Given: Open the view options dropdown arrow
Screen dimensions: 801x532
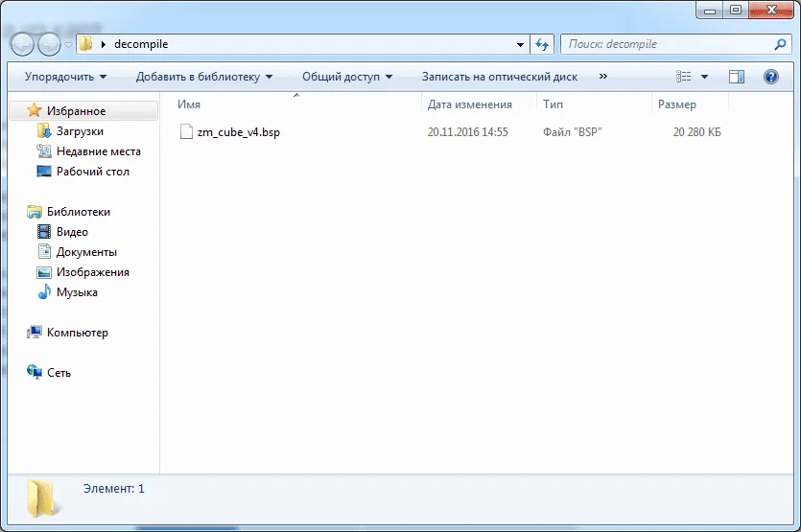Looking at the screenshot, I should [x=705, y=77].
